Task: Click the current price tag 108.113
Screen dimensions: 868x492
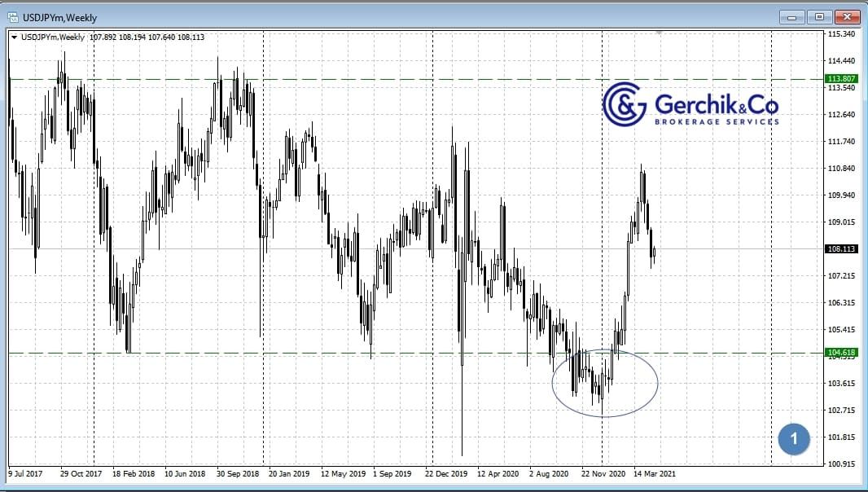Action: (841, 249)
